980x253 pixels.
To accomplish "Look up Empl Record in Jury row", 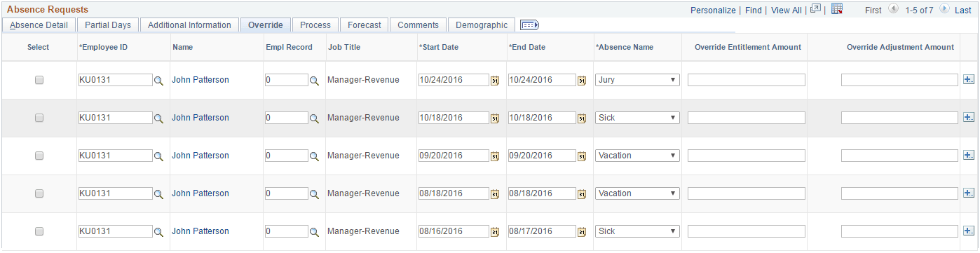I will 315,81.
